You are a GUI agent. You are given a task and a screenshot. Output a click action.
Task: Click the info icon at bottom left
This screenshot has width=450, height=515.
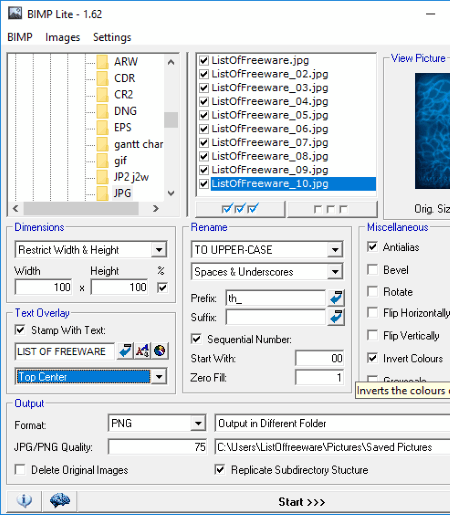click(24, 501)
